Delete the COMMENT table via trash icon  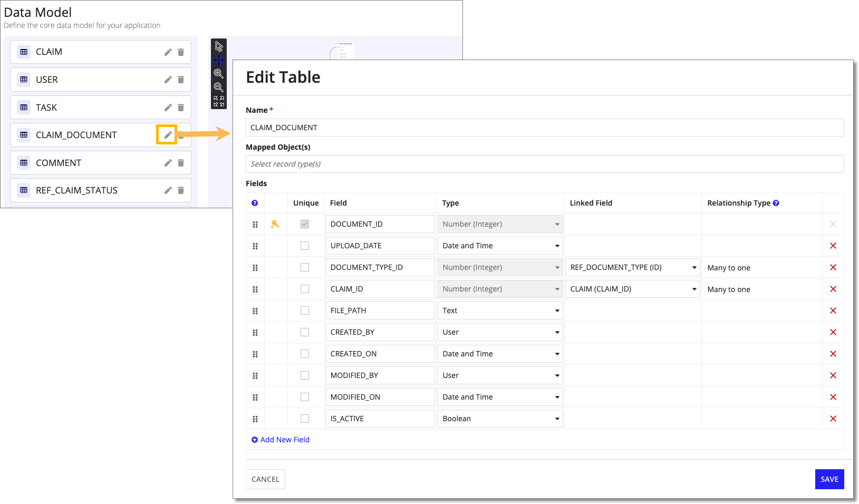(x=181, y=163)
